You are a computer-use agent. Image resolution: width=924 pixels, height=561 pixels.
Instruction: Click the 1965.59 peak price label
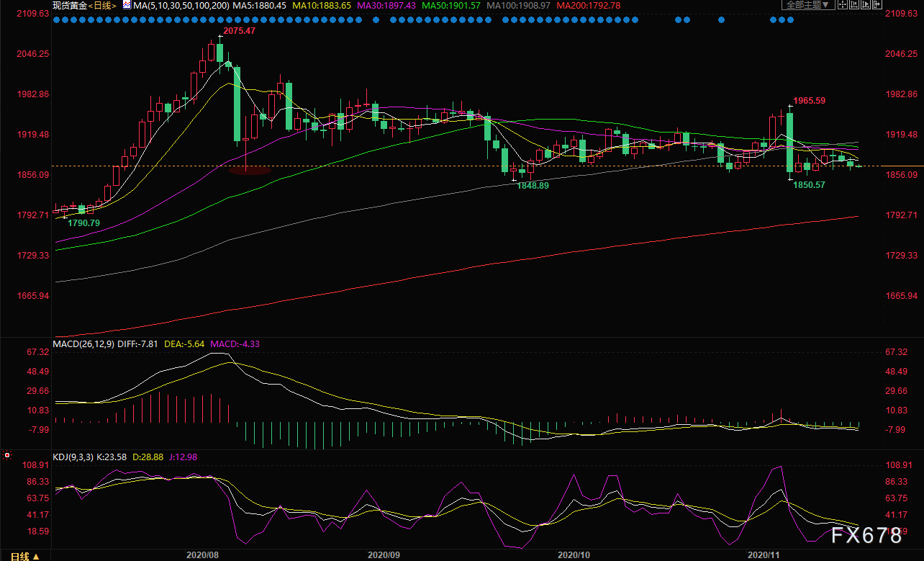pos(810,101)
